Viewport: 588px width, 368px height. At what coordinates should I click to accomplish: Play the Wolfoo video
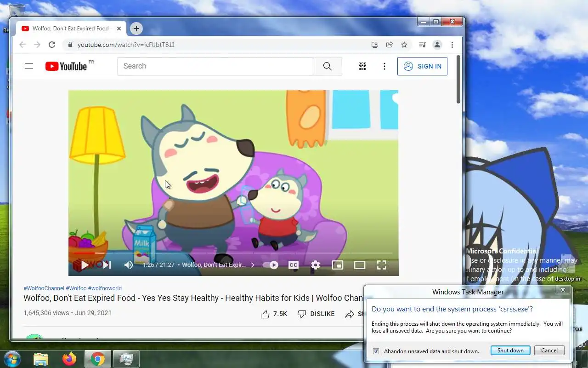(85, 265)
